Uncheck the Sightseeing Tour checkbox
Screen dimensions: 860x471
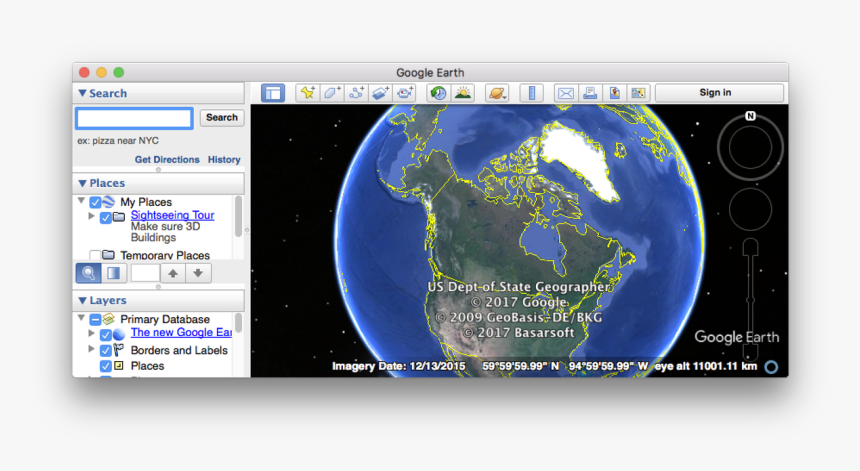click(106, 218)
